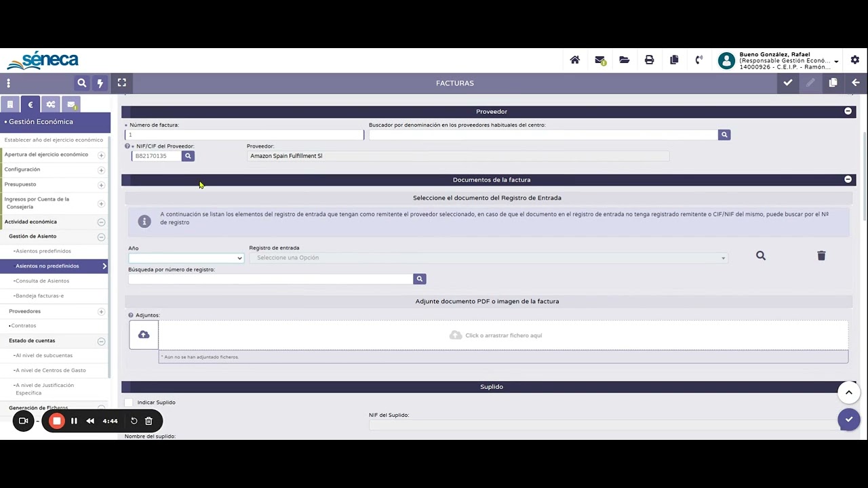Click the help icon beside Adjuntos
This screenshot has height=488, width=868.
131,315
